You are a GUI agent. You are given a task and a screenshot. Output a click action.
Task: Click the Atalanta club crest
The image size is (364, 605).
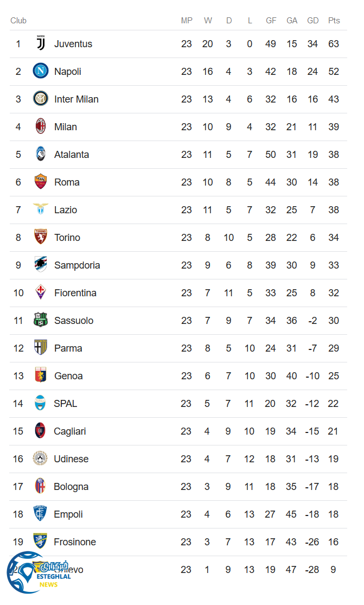pos(41,154)
